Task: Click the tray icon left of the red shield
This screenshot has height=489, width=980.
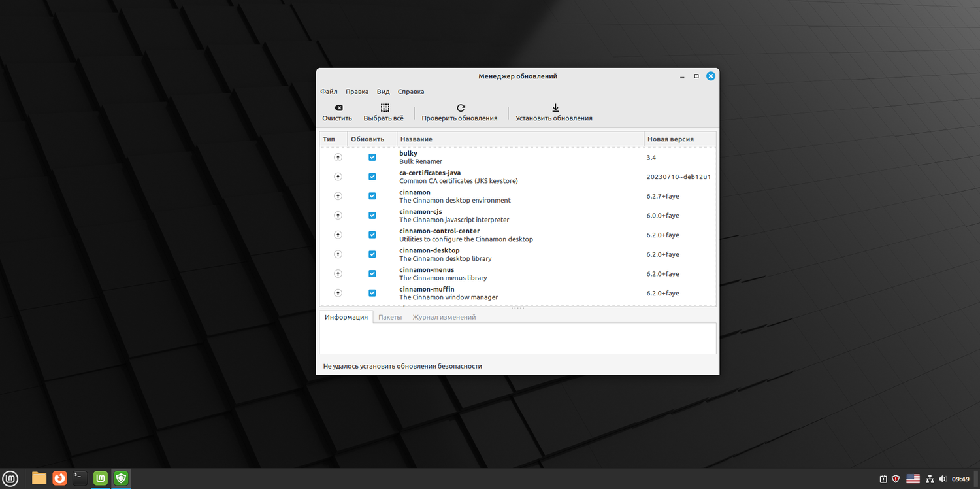Action: (x=883, y=479)
